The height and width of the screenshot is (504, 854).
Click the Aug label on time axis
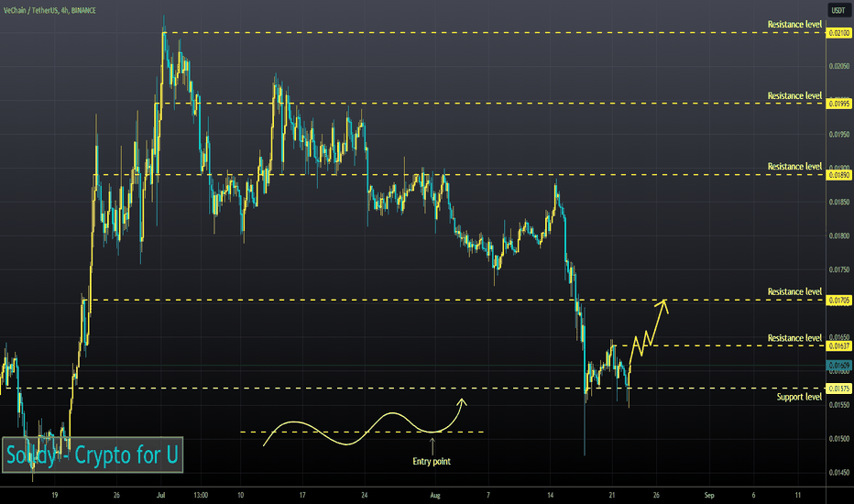tap(434, 495)
